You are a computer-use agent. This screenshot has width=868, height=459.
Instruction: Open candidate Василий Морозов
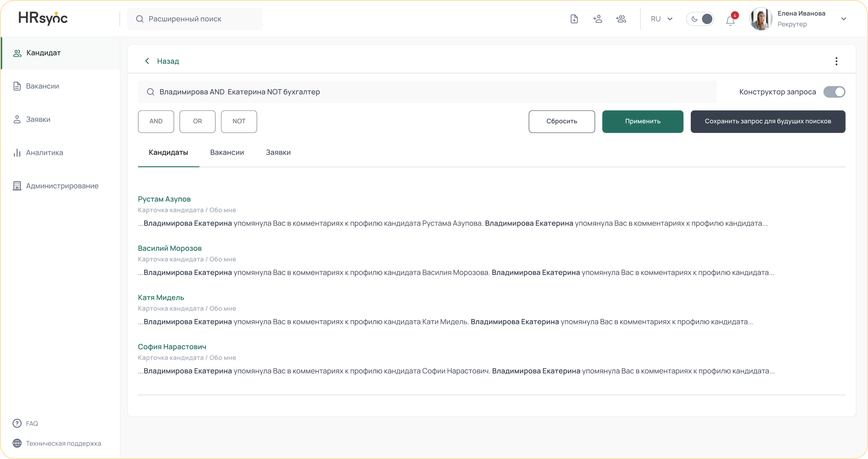tap(170, 249)
